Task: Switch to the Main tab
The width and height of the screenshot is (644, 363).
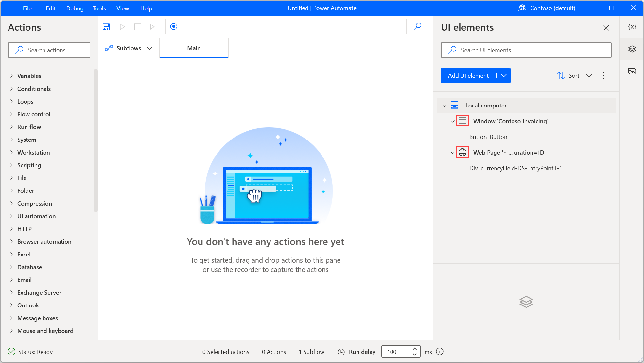Action: (194, 48)
